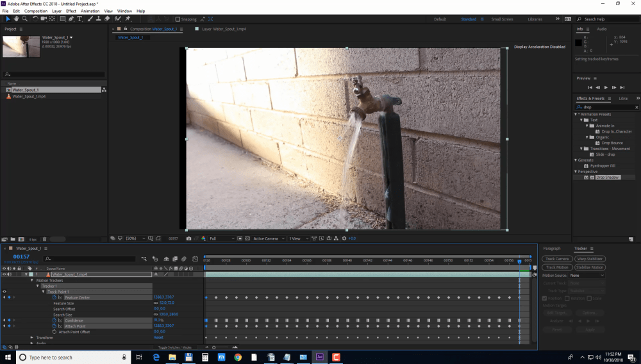The image size is (641, 364).
Task: Click the Warp Stabilizer button
Action: coord(590,259)
